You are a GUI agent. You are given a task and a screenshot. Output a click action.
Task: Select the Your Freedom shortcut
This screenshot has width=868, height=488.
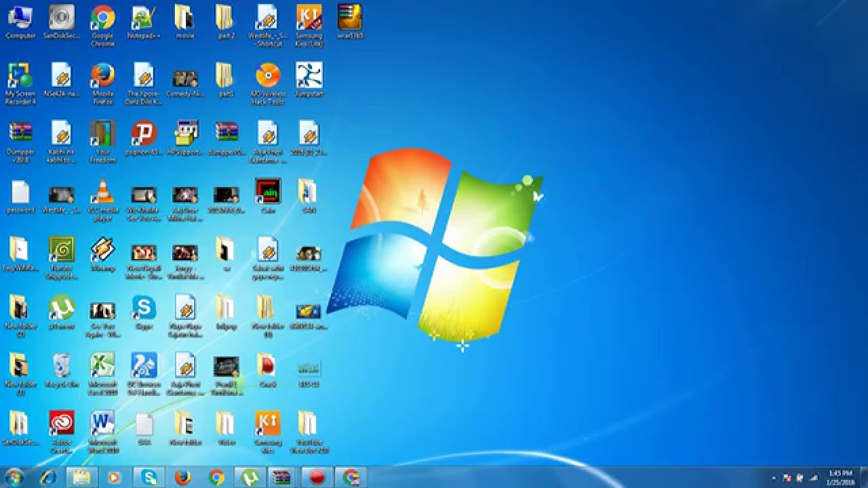click(x=102, y=142)
